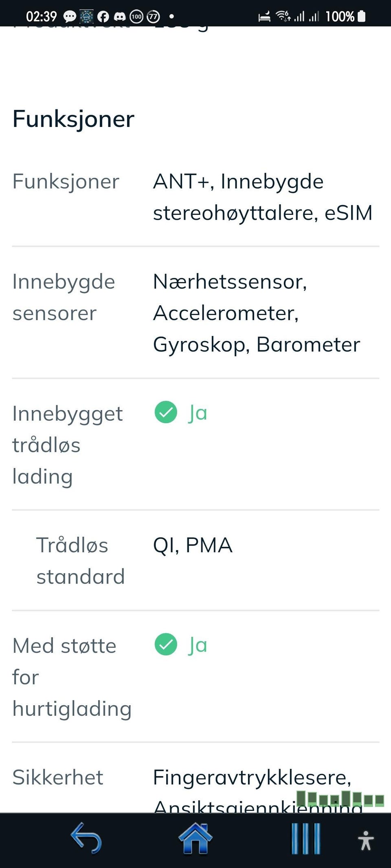Tap the Innebygde sensorer label

click(64, 297)
